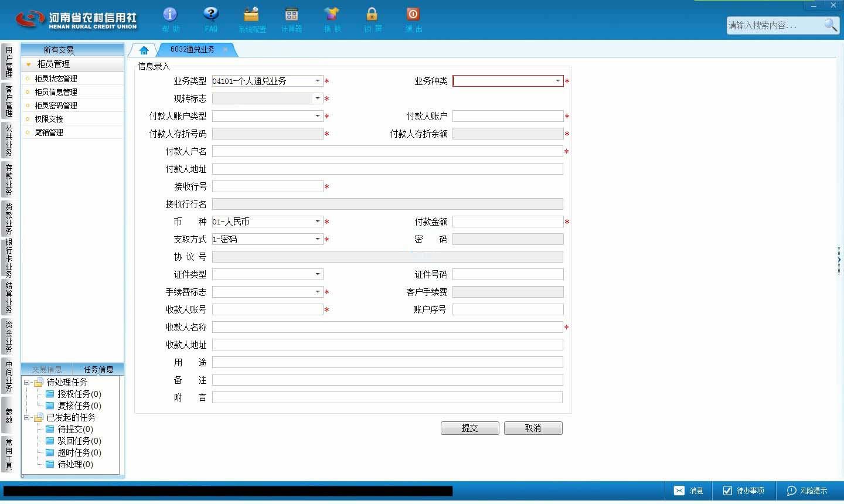
Task: Open 授权任务(0) folder
Action: pos(73,394)
